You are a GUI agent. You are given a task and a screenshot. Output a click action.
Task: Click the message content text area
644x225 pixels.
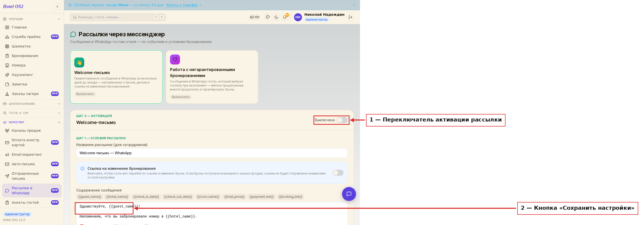point(212,213)
